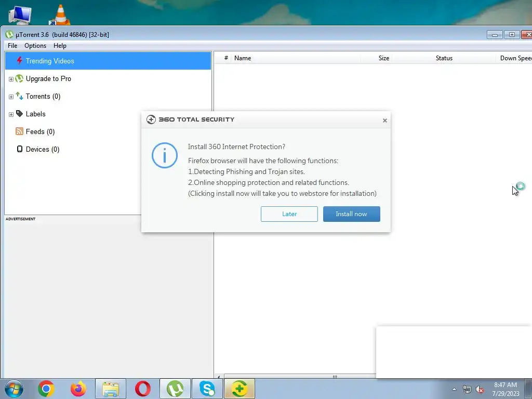Screen dimensions: 532x399
Task: Sort by the # column header
Action: (226, 58)
